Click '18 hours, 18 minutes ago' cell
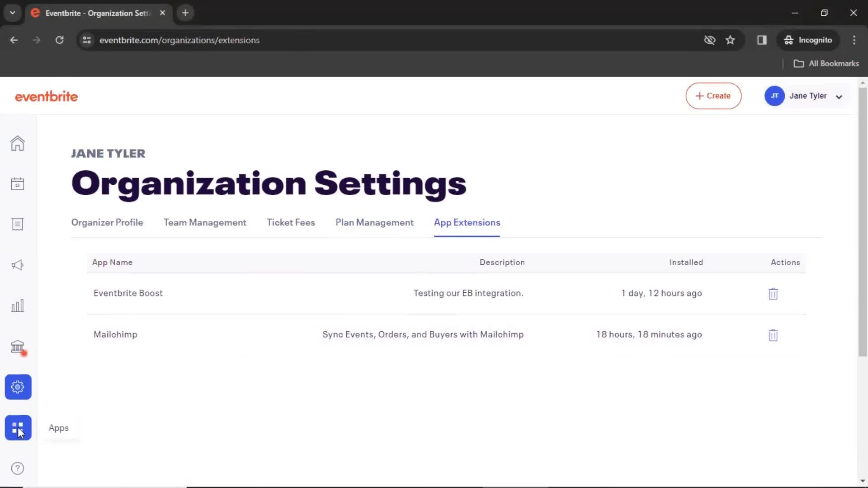 [x=649, y=335]
